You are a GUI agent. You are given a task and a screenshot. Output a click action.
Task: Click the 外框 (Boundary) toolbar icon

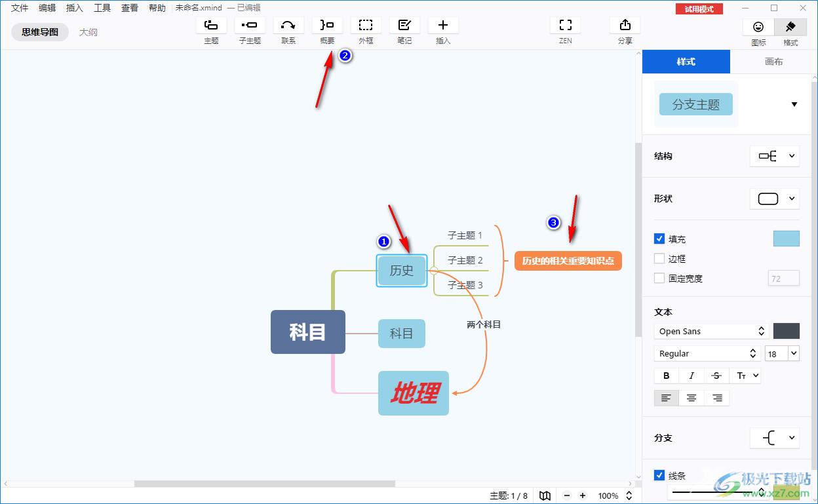pos(366,26)
